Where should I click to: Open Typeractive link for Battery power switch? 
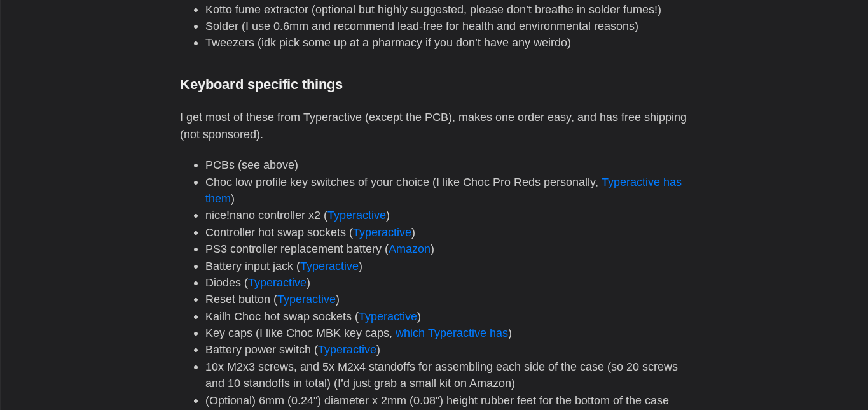point(347,350)
